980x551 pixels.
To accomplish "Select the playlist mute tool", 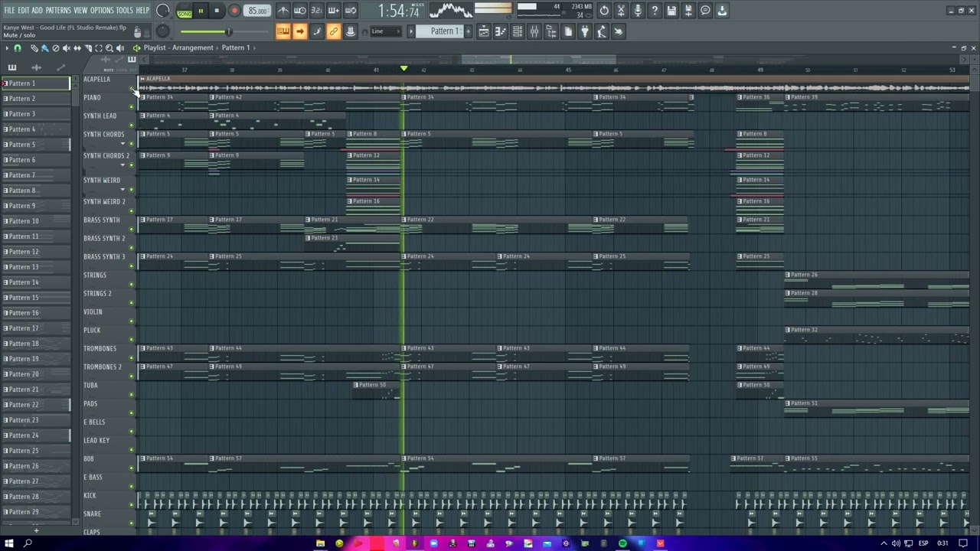I will click(66, 47).
